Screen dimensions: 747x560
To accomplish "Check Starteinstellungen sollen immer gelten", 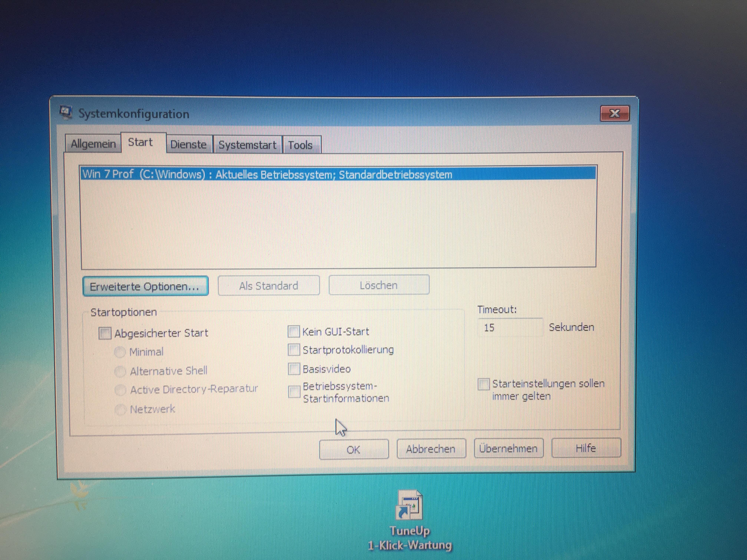I will [x=483, y=384].
